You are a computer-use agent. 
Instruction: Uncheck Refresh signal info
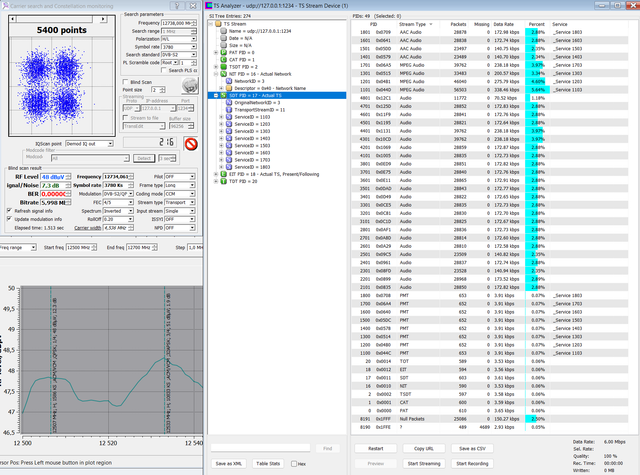tap(9, 211)
